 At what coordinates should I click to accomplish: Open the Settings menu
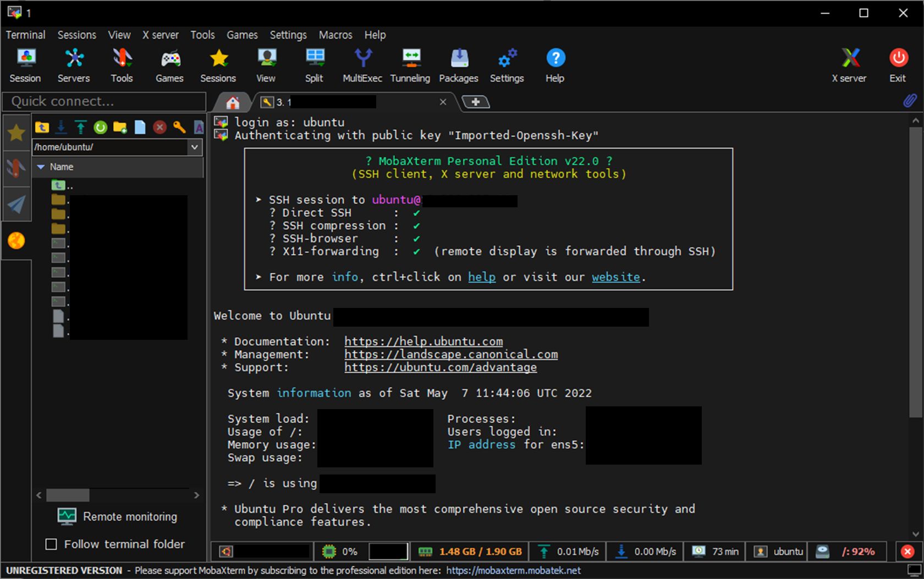[x=288, y=35]
